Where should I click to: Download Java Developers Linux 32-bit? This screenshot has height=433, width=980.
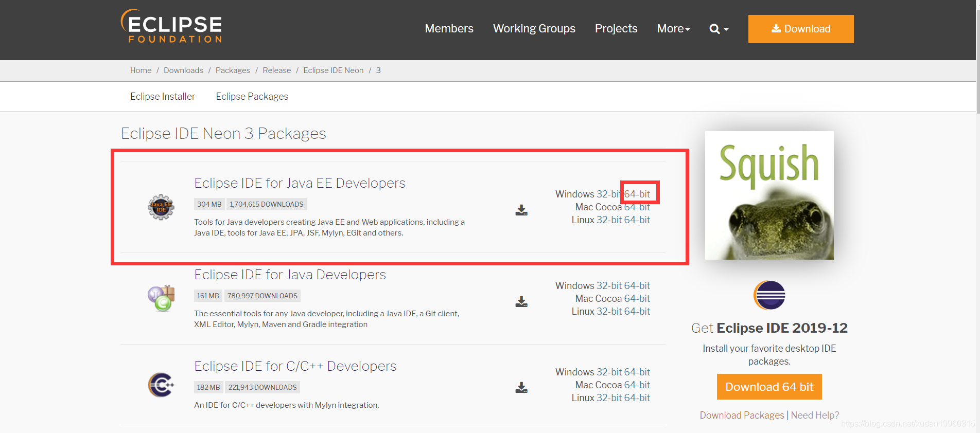[609, 311]
